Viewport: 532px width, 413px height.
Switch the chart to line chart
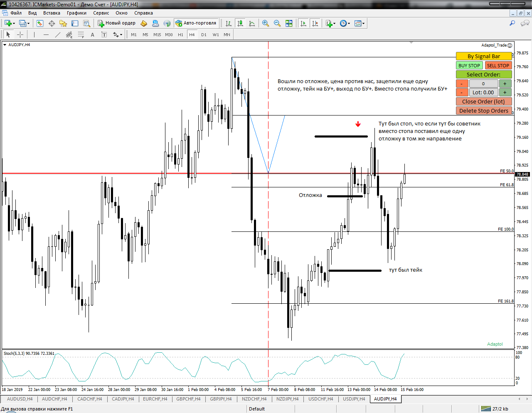point(252,23)
